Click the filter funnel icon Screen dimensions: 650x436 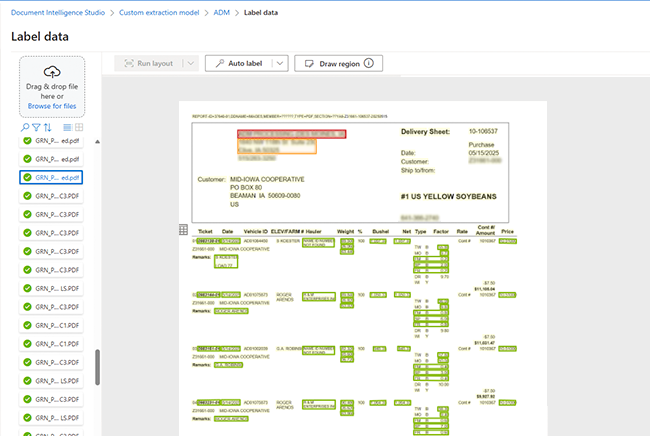click(36, 127)
